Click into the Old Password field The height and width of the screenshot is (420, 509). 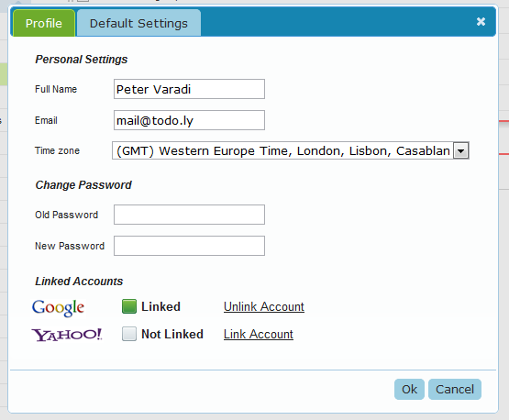pyautogui.click(x=189, y=215)
